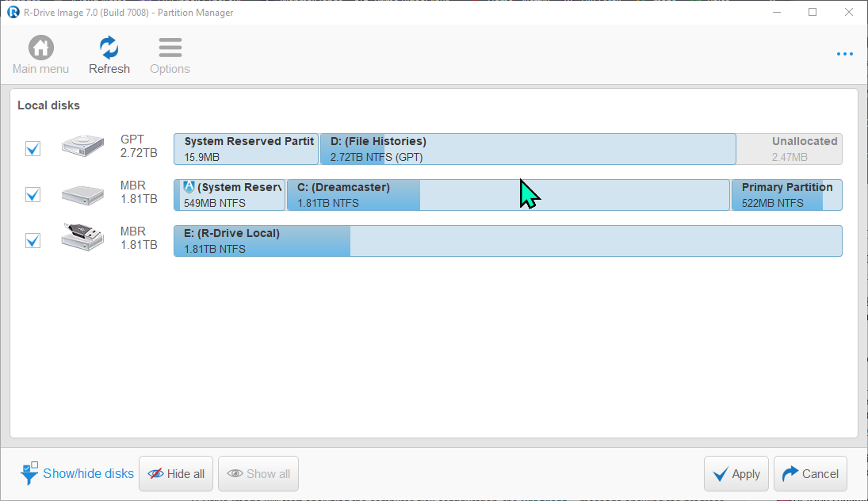Open the Options hamburger icon
Viewport: 868px width, 501px height.
(x=170, y=48)
